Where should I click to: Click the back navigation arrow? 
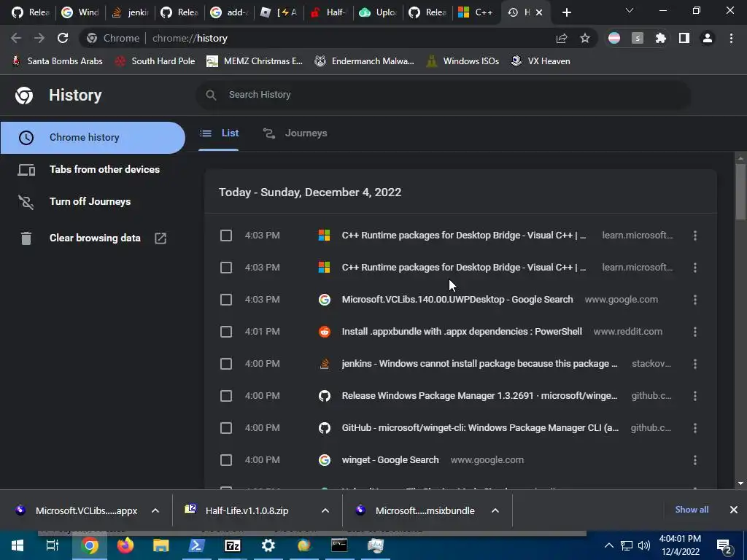[x=16, y=38]
